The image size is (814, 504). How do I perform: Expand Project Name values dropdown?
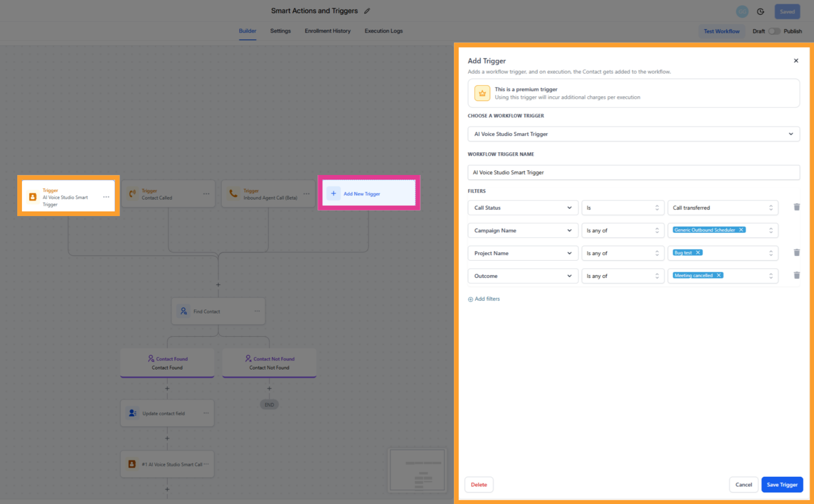coord(771,253)
